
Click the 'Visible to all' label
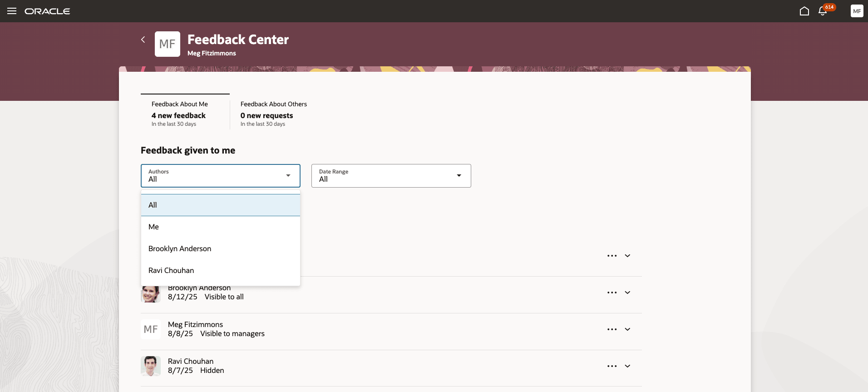click(224, 297)
